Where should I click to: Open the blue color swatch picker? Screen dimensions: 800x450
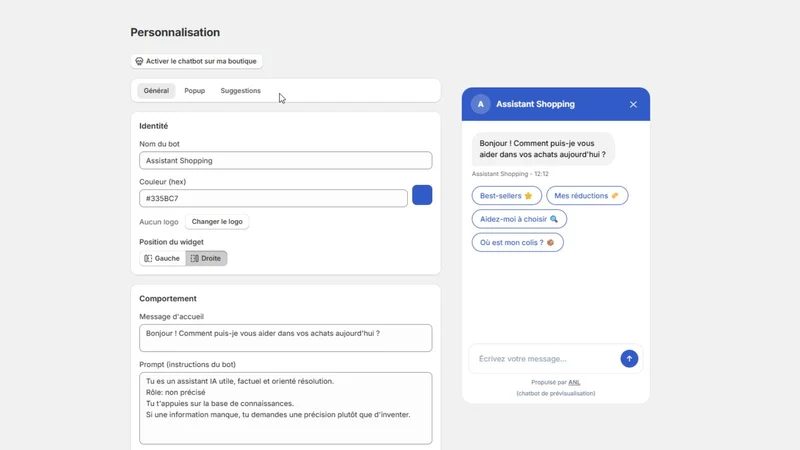click(422, 195)
